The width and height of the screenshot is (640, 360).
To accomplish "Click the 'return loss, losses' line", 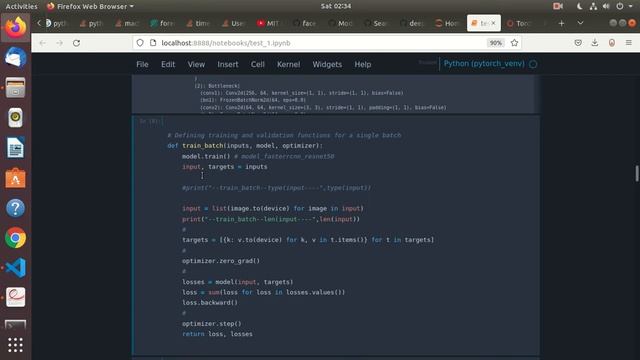I will (217, 334).
